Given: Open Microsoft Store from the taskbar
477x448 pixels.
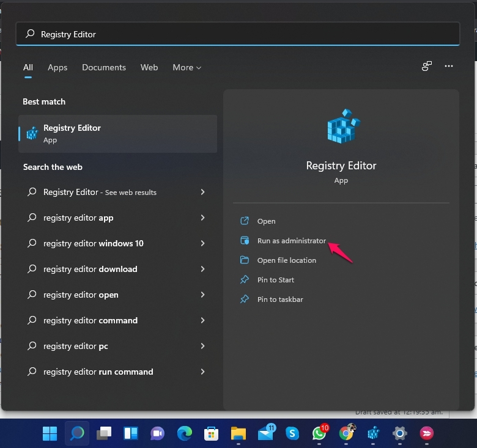Looking at the screenshot, I should 211,433.
